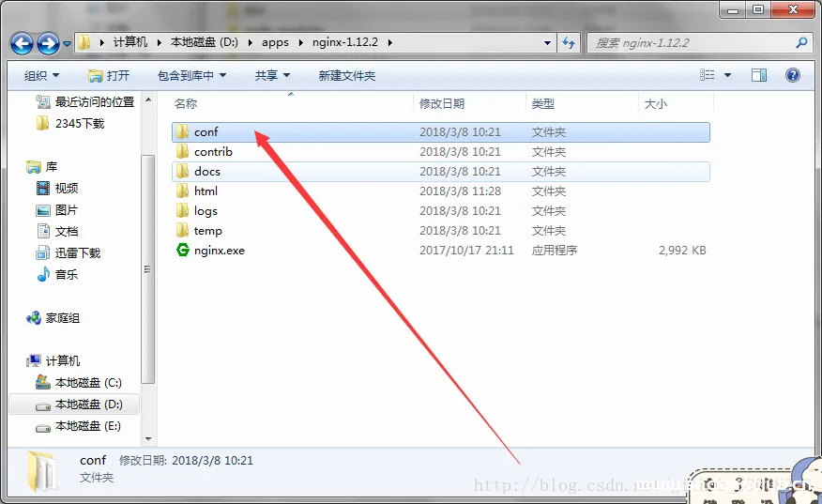Screen dimensions: 822x504
Task: Open 迅雷下载 library in sidebar
Action: 68,252
